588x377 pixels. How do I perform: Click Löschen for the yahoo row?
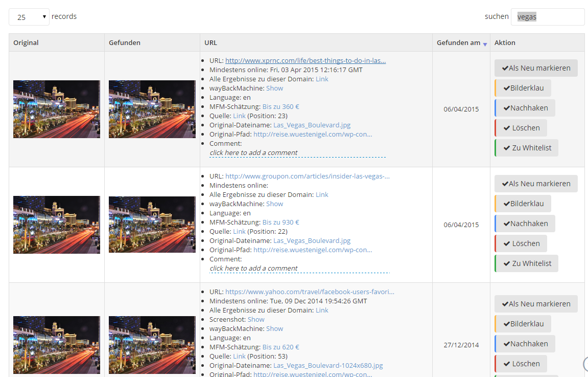[521, 364]
